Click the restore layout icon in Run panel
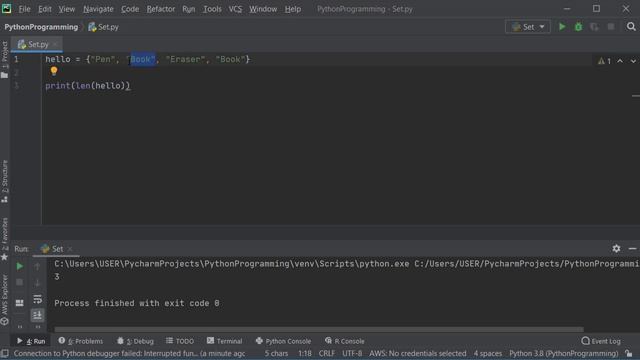Viewport: 640px width, 360px height. pos(19,302)
